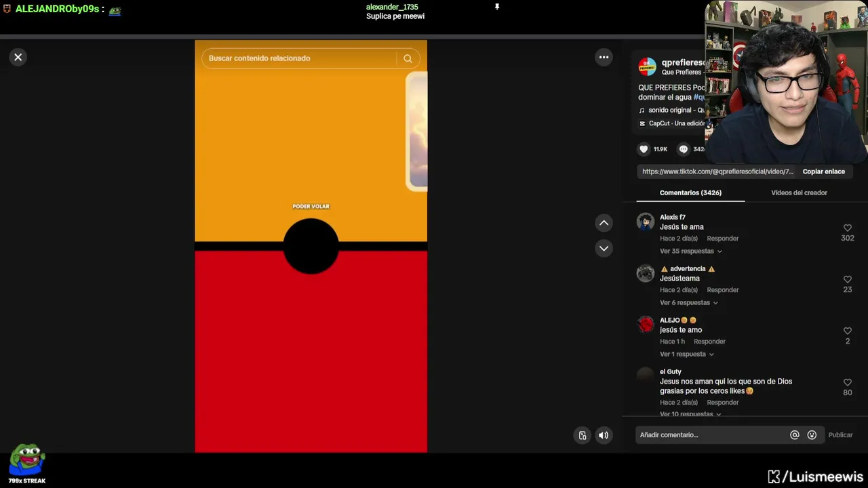Viewport: 868px width, 488px height.
Task: Reply to Alexis f7's comment
Action: click(x=723, y=239)
